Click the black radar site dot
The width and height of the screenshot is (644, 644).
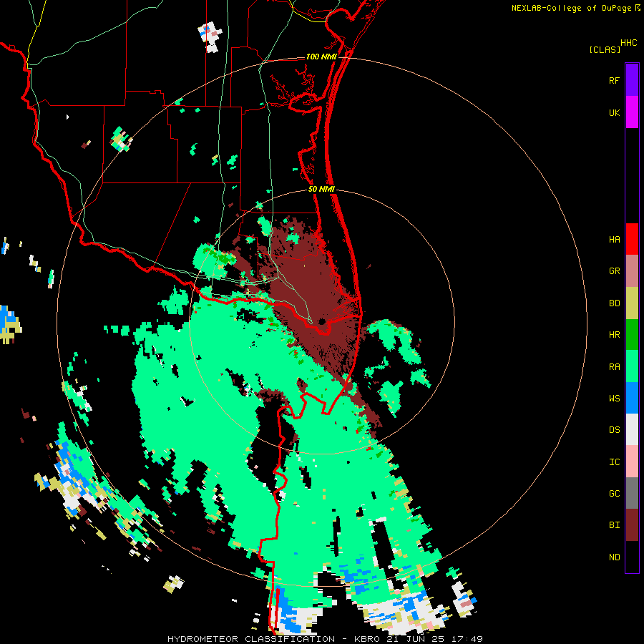tap(321, 321)
